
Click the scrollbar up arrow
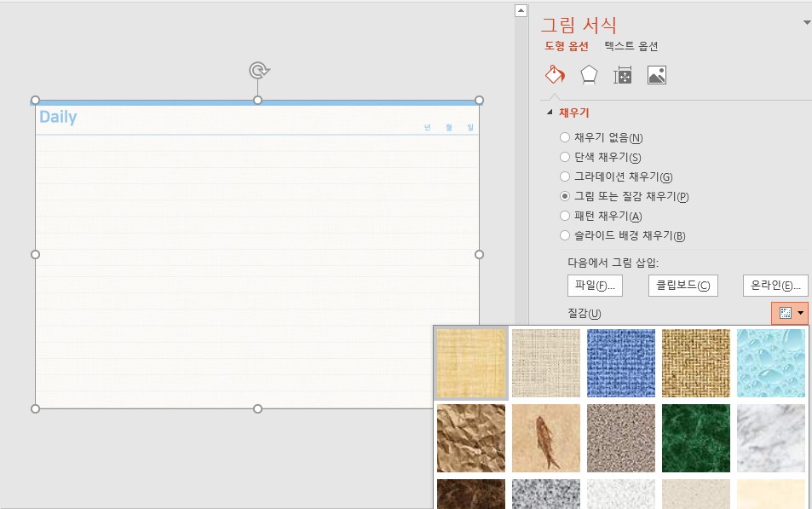(x=521, y=10)
